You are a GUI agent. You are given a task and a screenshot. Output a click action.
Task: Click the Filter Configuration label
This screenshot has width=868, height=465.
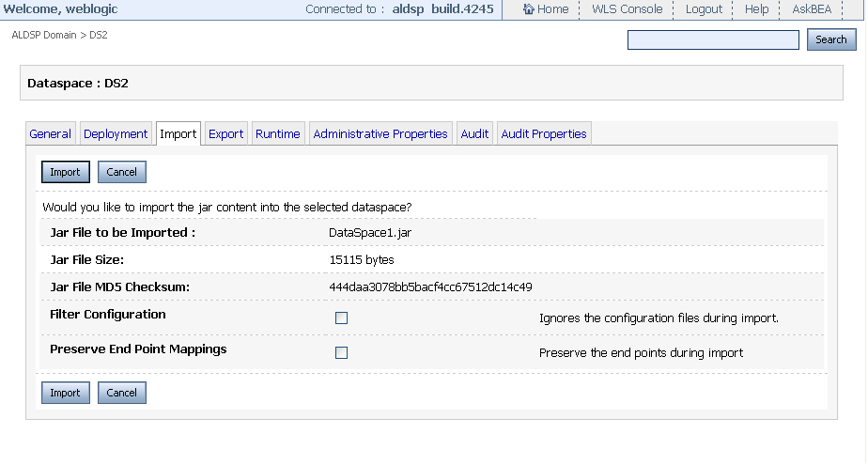click(108, 315)
